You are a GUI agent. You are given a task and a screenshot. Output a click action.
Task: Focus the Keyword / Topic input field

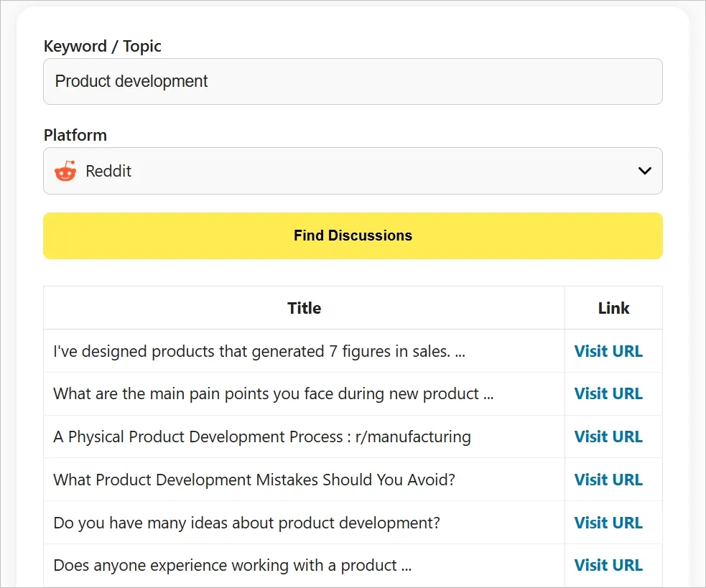click(x=352, y=81)
